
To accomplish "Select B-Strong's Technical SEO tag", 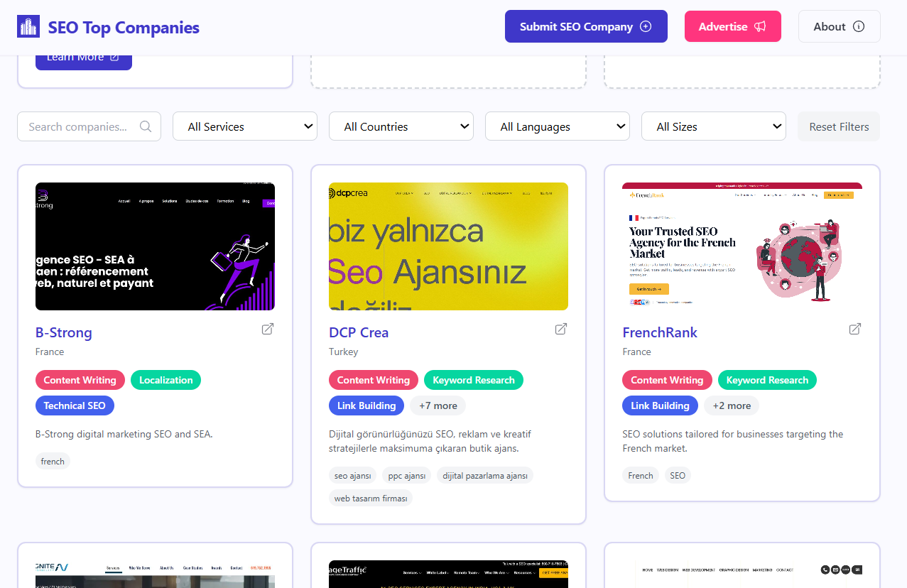I will pyautogui.click(x=75, y=405).
